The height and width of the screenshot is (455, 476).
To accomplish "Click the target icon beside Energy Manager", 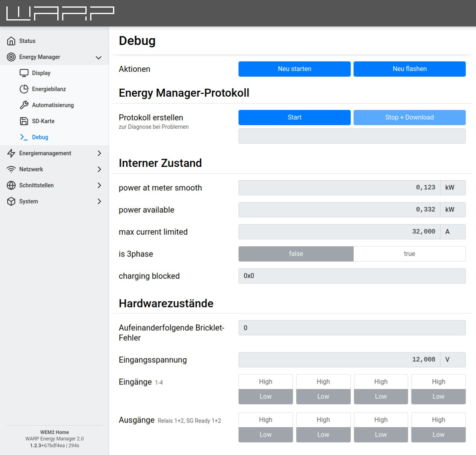I will point(11,57).
